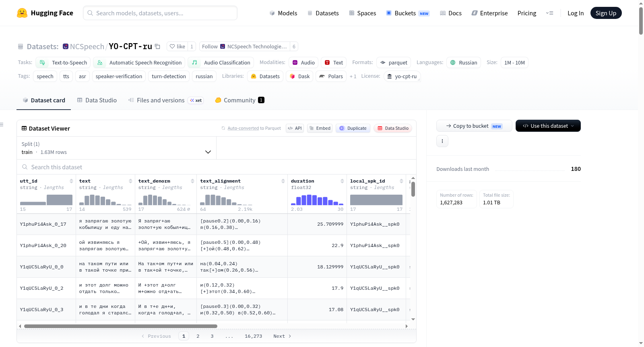Open the dataset viewer API button
Viewport: 644px width, 347px height.
(295, 128)
